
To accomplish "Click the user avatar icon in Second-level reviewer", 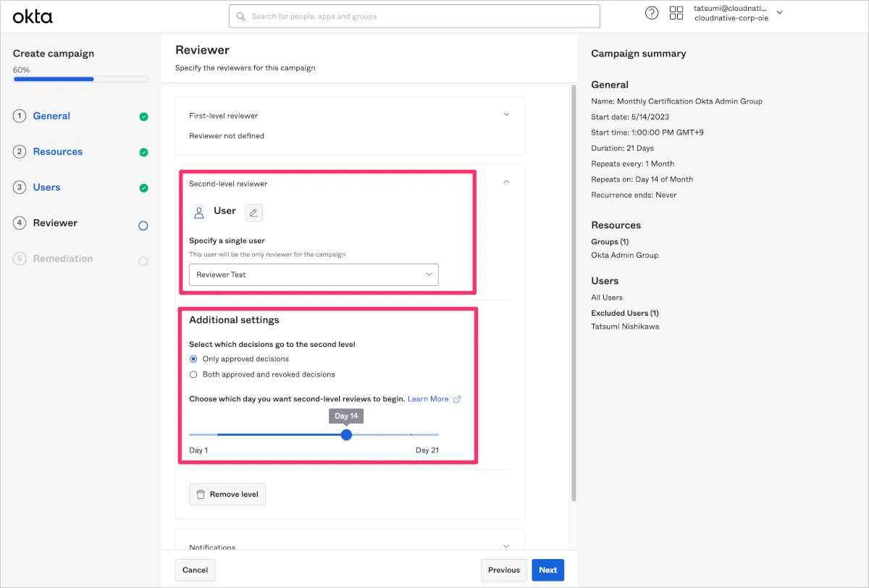I will point(198,212).
